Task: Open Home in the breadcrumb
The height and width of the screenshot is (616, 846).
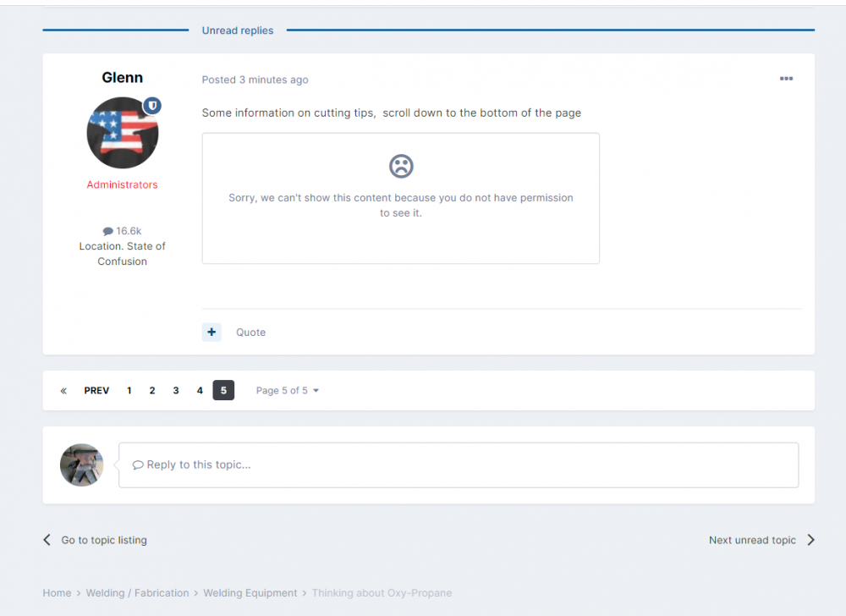Action: click(58, 593)
